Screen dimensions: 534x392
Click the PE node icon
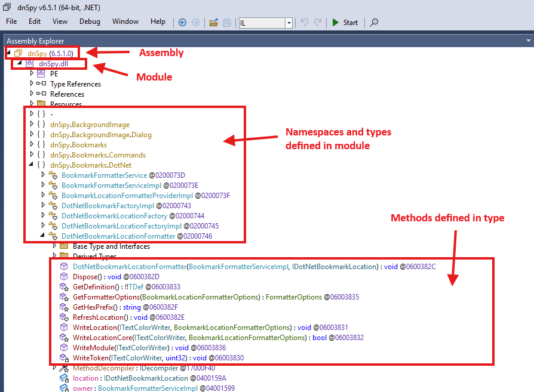[x=41, y=74]
